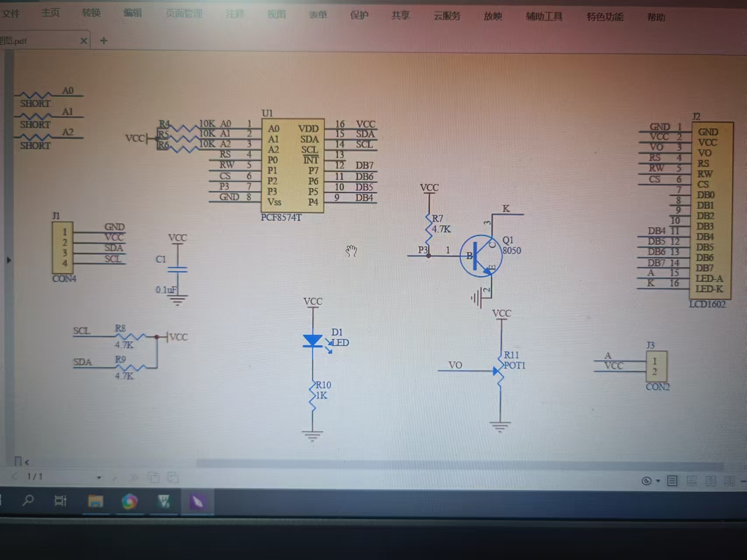
Task: Click the U1 designator above the chip
Action: point(267,113)
